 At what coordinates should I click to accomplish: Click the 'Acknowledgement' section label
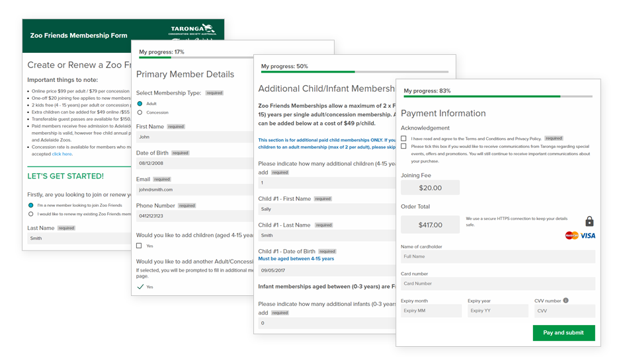pos(425,127)
